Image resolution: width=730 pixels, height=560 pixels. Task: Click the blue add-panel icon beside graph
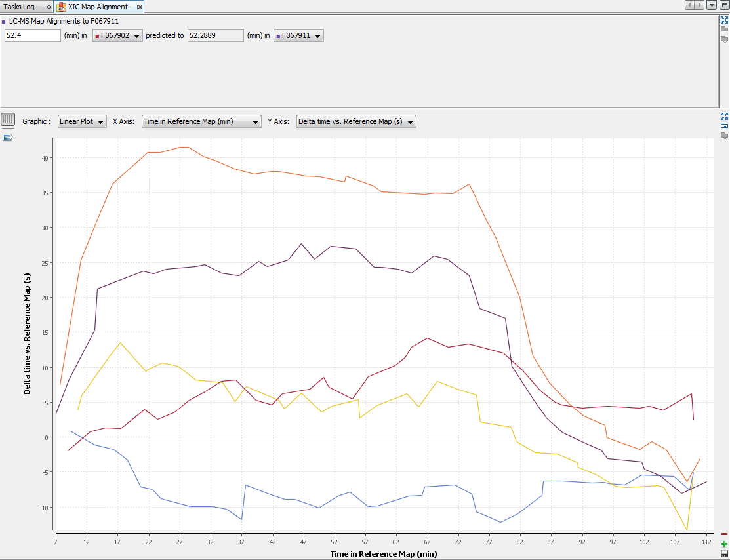pyautogui.click(x=724, y=126)
